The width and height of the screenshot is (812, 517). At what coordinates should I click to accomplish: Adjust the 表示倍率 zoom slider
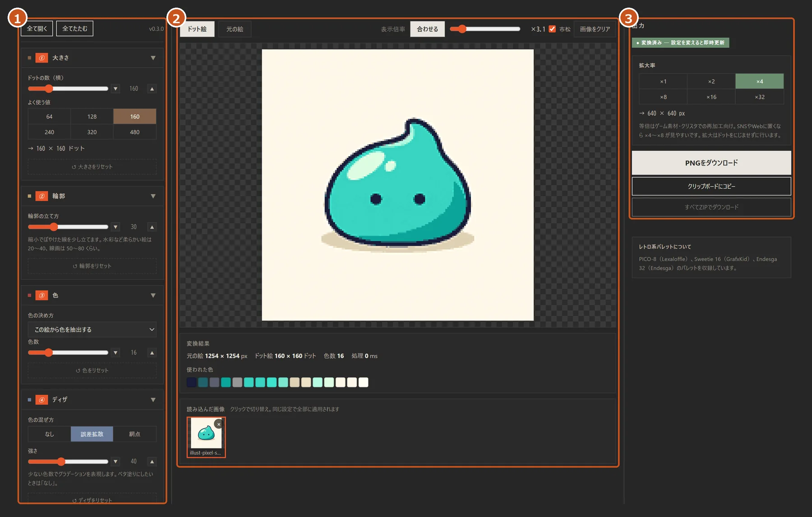click(x=485, y=29)
